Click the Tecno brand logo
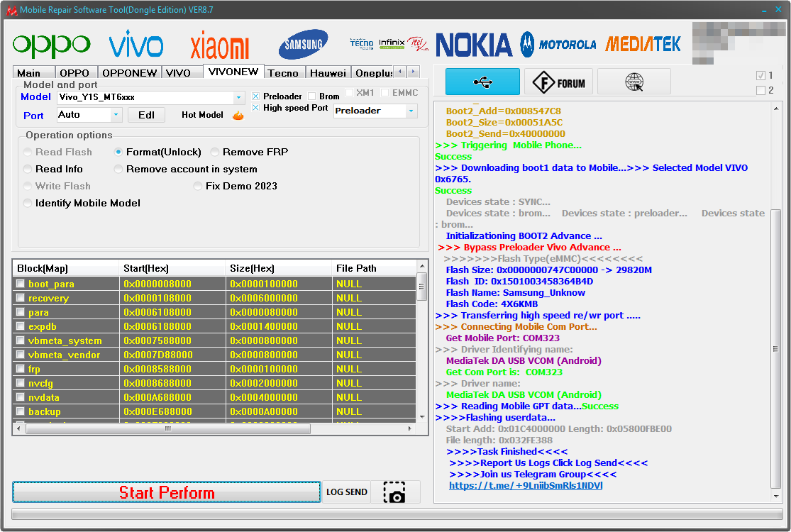Viewport: 791px width, 532px height. point(362,44)
